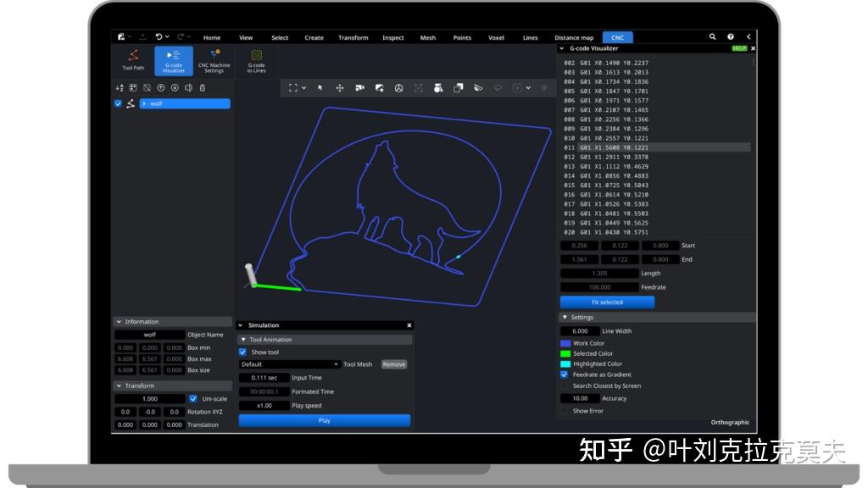Select the CNC tab

[618, 37]
